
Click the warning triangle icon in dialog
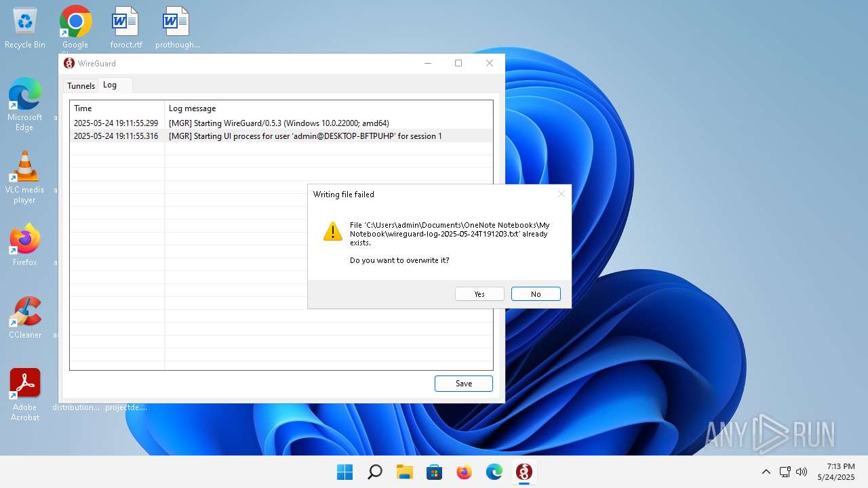coord(333,231)
